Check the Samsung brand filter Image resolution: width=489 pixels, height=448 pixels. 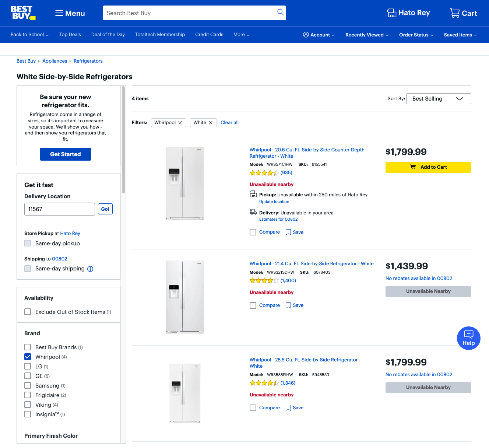click(x=28, y=385)
